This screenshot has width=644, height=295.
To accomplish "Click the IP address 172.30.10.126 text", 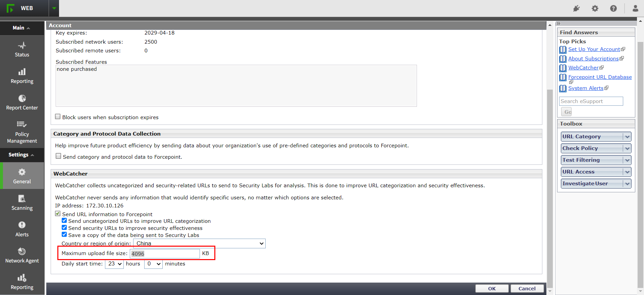I will (x=105, y=206).
